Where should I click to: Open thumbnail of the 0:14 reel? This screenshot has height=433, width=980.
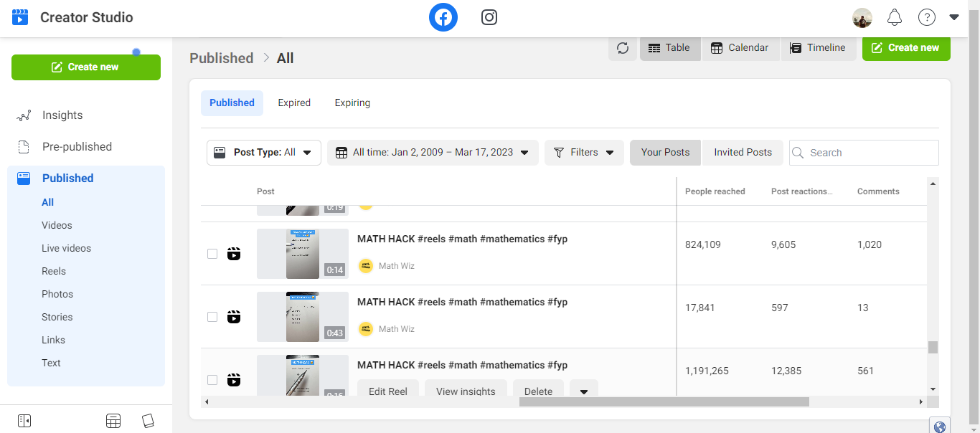[x=303, y=254]
